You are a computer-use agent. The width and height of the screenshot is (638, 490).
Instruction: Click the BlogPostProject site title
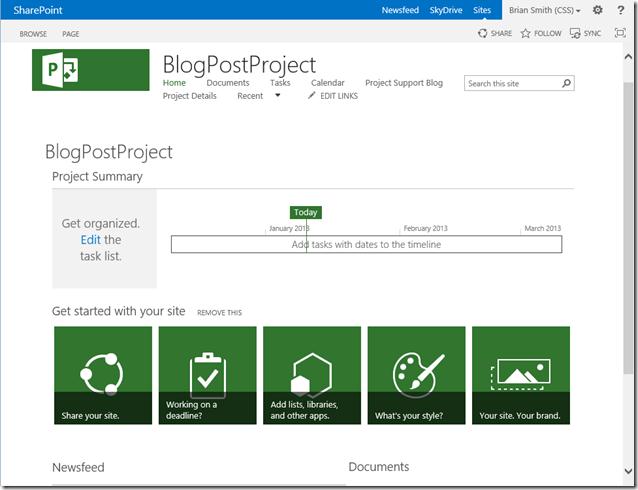[x=239, y=64]
